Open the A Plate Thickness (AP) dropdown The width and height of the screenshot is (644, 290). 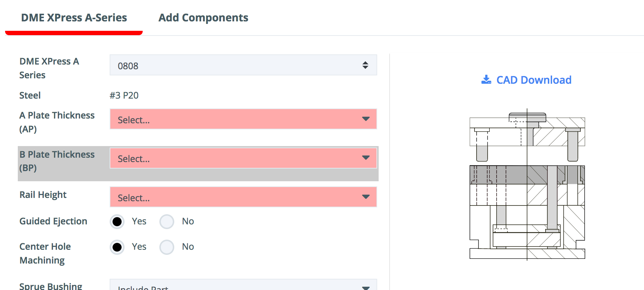coord(243,119)
